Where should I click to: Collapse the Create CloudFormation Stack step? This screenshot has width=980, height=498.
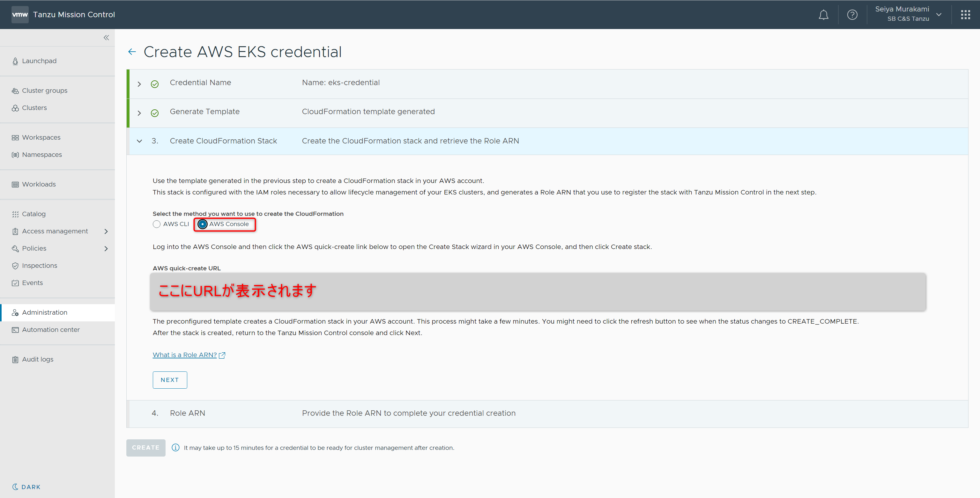click(x=139, y=141)
